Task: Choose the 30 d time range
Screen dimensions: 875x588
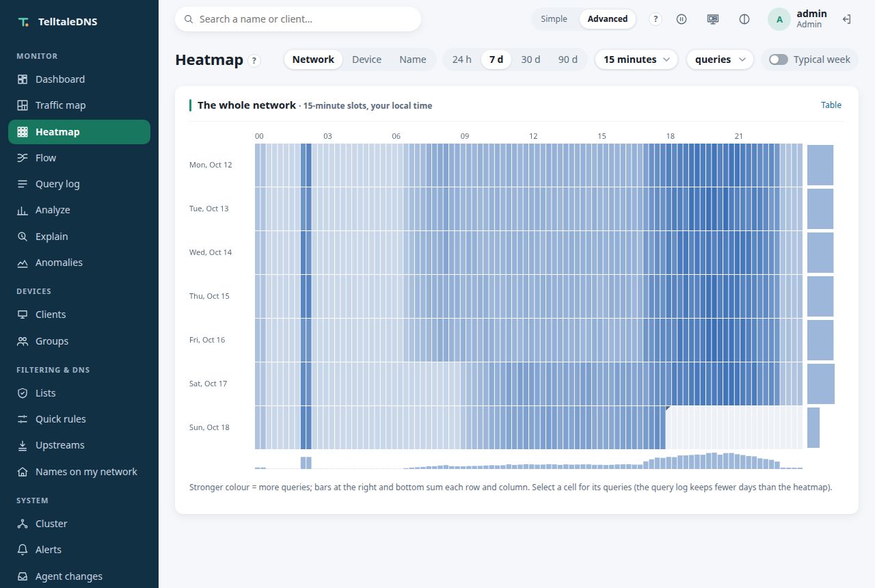Action: coord(530,59)
